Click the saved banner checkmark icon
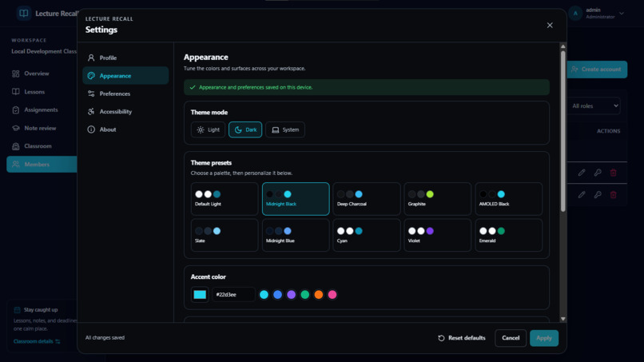The height and width of the screenshot is (362, 644). 193,88
